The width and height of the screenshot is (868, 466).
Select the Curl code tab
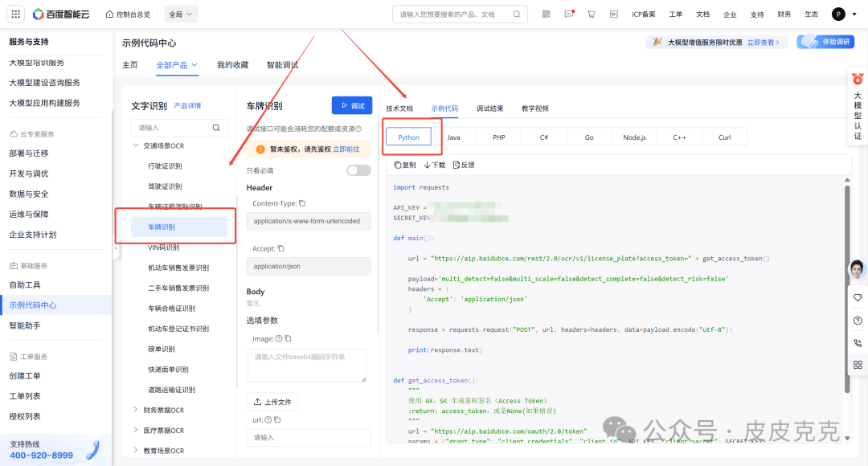[x=725, y=137]
